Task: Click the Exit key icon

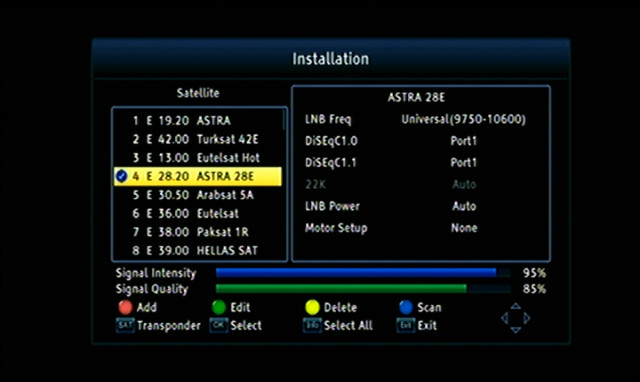Action: (x=406, y=325)
